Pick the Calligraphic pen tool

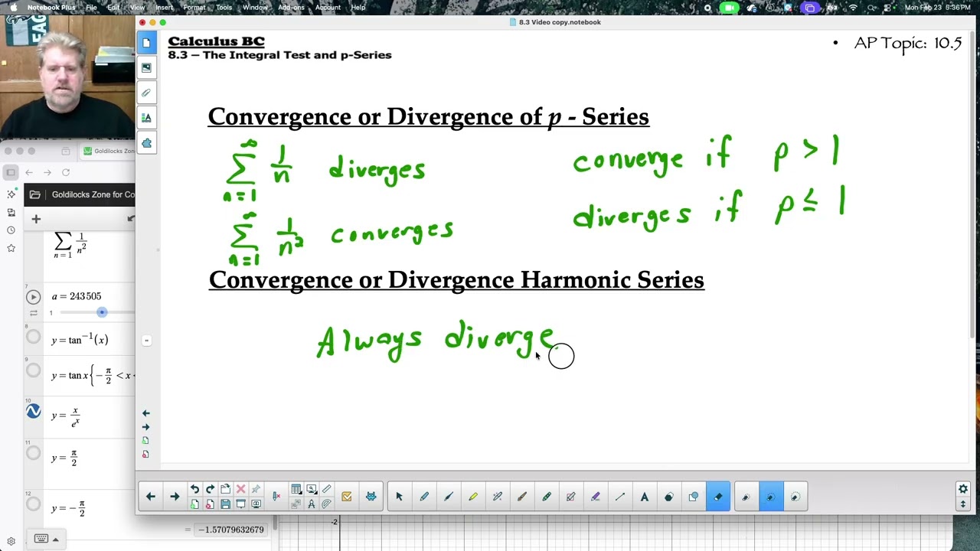click(448, 497)
